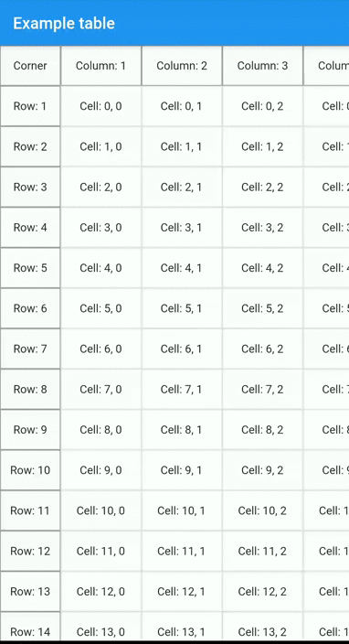Tap the cell Cell: 3, 1
Screen dimensions: 349x644
coord(182,228)
